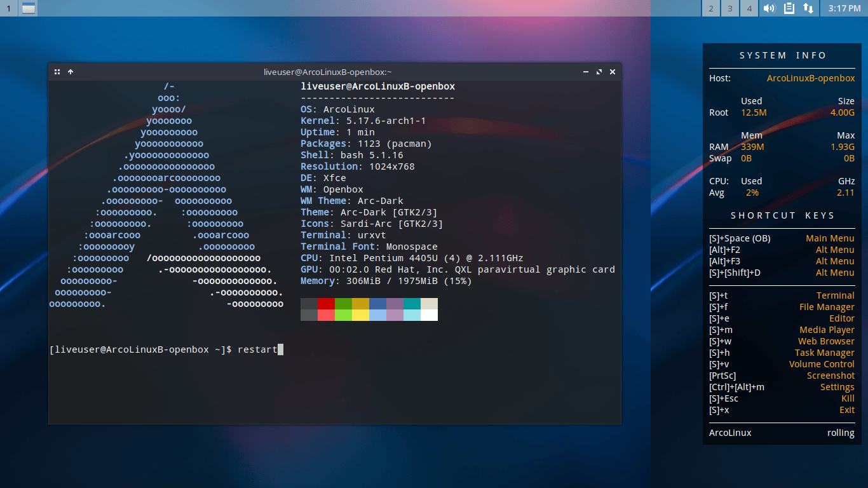
Task: Click the network traffic arrows indicator
Action: pyautogui.click(x=808, y=8)
